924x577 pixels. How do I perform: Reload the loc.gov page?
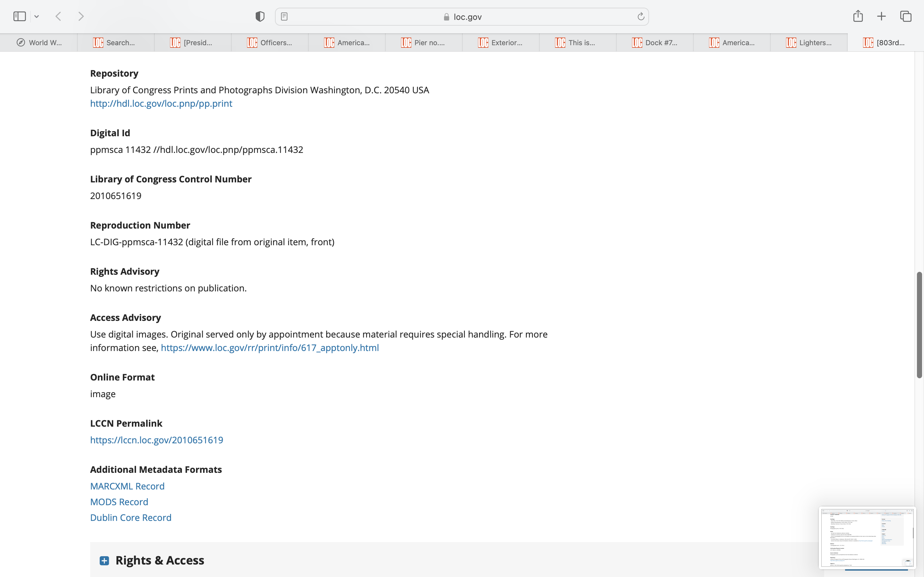click(x=641, y=16)
